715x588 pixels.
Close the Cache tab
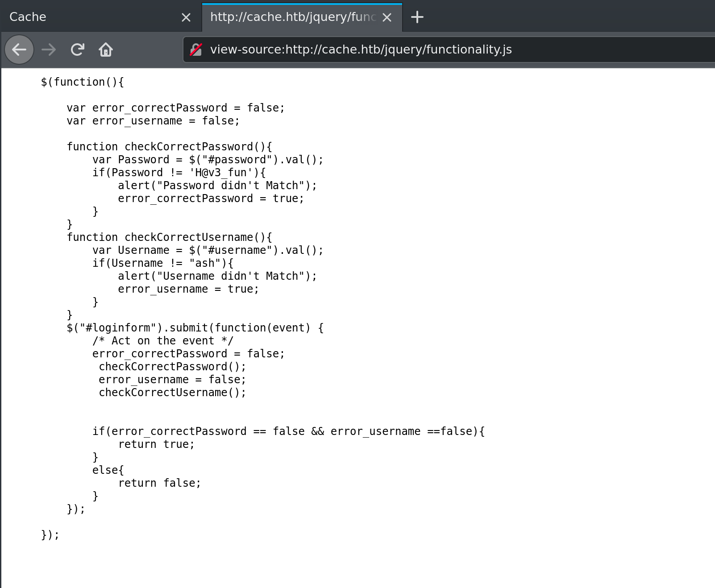point(186,17)
